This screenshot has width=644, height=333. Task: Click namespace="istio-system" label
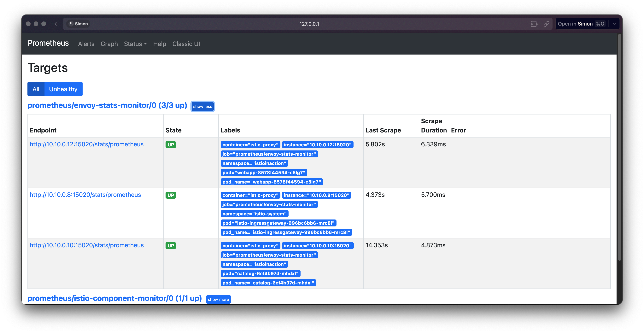click(x=254, y=214)
